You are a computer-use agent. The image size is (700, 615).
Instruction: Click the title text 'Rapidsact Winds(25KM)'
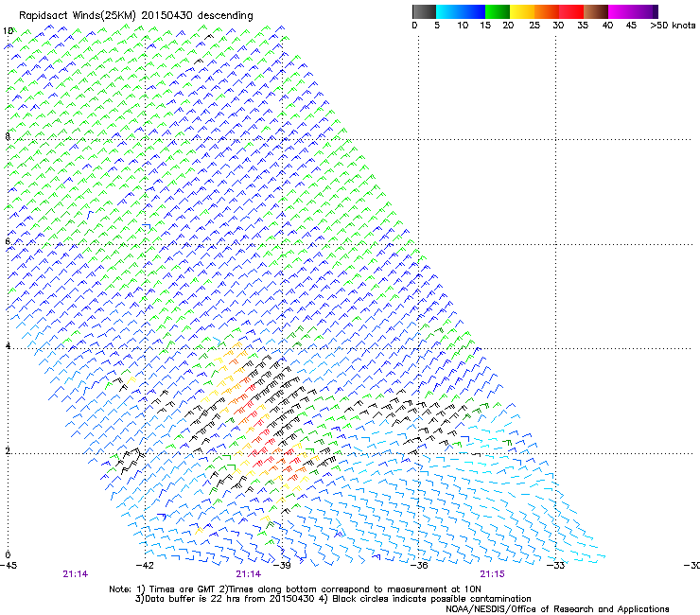tap(77, 16)
